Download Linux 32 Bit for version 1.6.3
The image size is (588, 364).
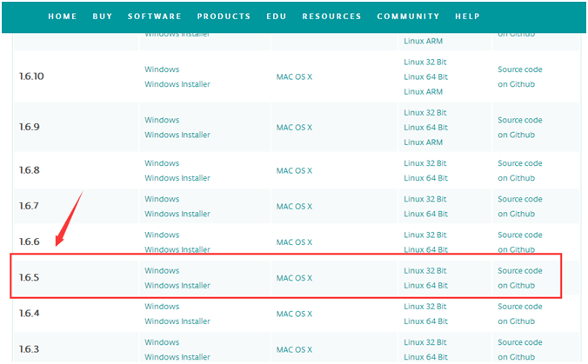(425, 342)
